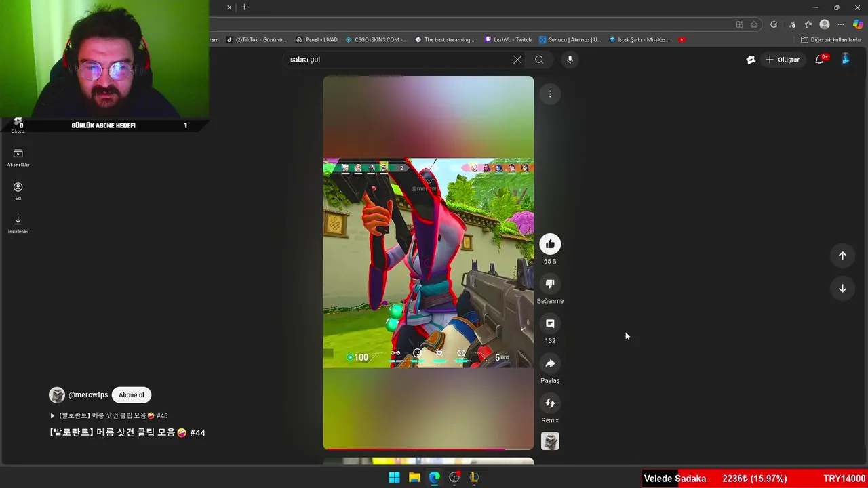
Task: Share the Short via Paylaş
Action: click(x=550, y=364)
